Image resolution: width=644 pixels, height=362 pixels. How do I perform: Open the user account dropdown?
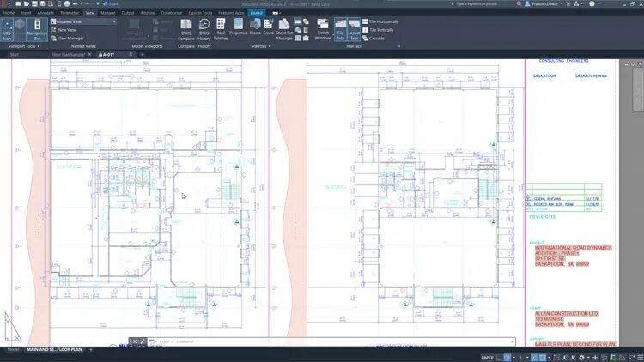coord(544,3)
